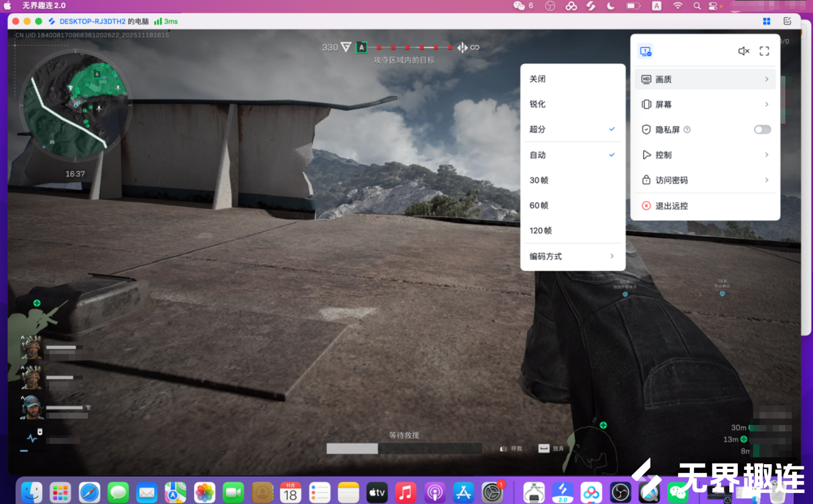This screenshot has width=813, height=504.
Task: Click the blue grid icon in title bar
Action: coord(767,21)
